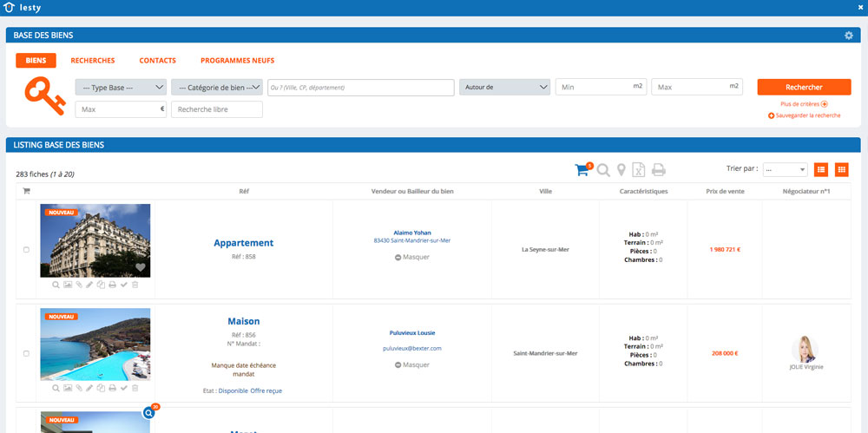Print Appartement 858 sheet icon
Screen dimensions: 868x433
pos(112,285)
